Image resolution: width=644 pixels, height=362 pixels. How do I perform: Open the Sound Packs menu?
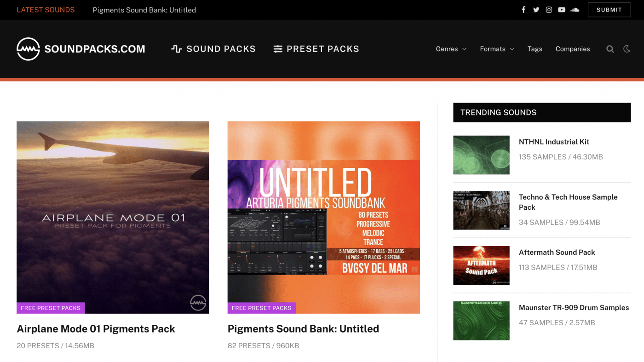pyautogui.click(x=213, y=49)
